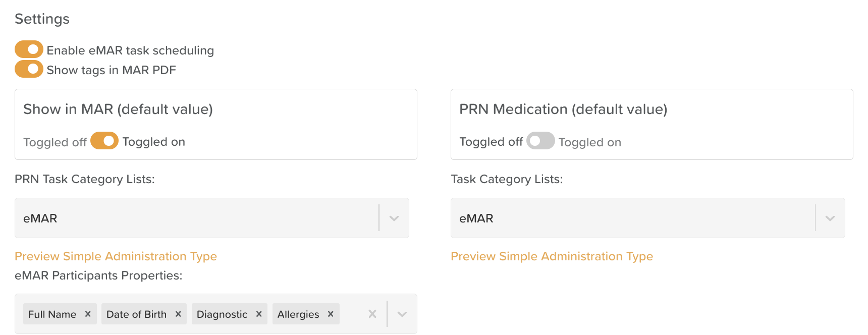This screenshot has width=868, height=335.
Task: Open right Preview Simple Administration Type link
Action: tap(552, 256)
